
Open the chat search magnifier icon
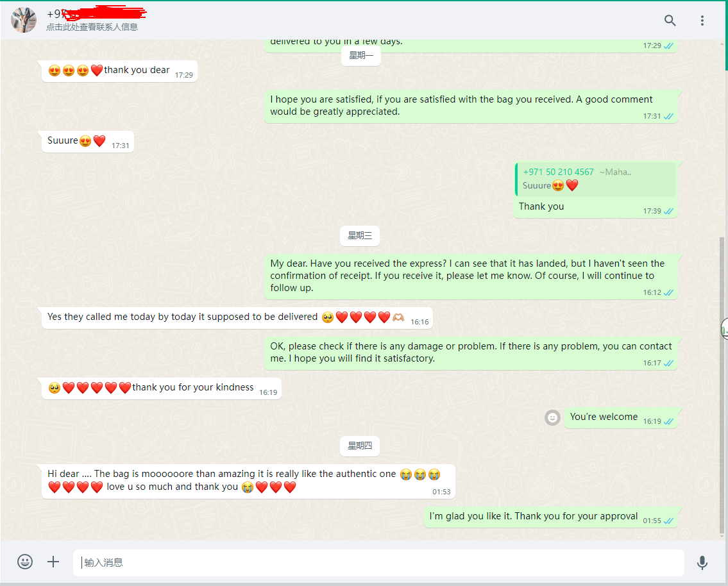(670, 21)
